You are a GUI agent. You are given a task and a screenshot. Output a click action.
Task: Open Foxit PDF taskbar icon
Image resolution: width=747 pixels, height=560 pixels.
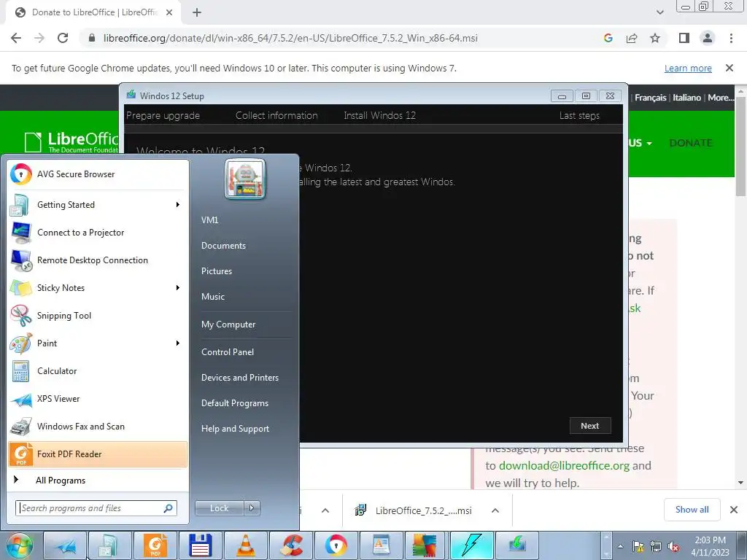155,545
